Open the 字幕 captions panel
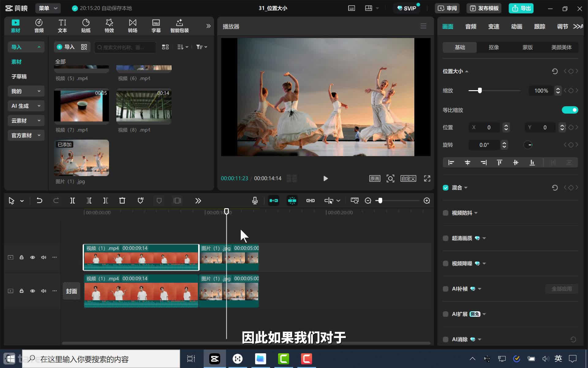Screen dimensions: 588x368 pos(156,26)
